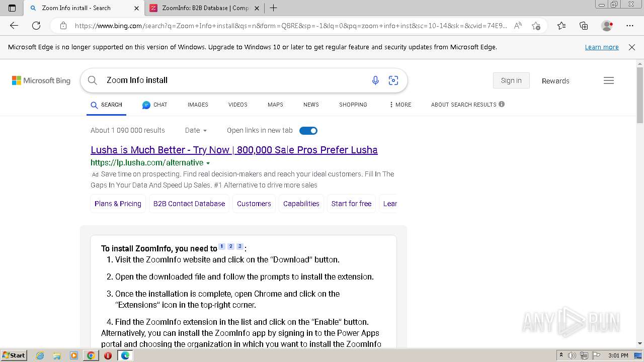
Task: Open B2B Contact Database sitelink
Action: pos(189,204)
